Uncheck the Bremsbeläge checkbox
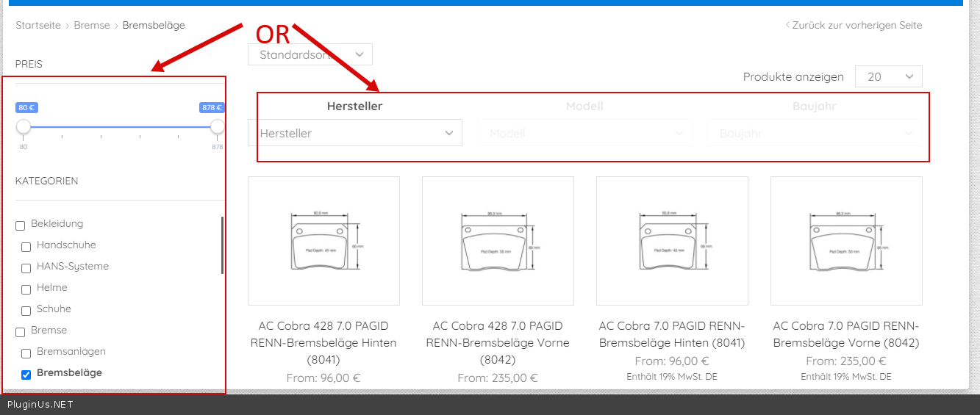This screenshot has height=415, width=980. tap(26, 375)
